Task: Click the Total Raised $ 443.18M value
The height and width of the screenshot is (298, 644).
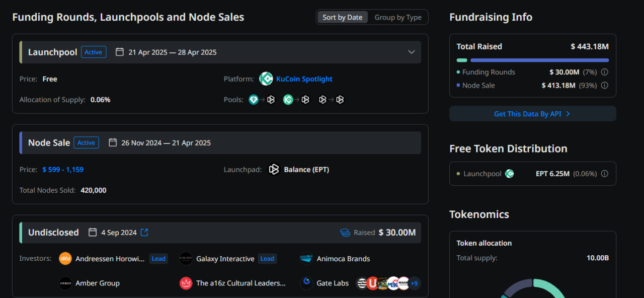Action: pos(590,46)
